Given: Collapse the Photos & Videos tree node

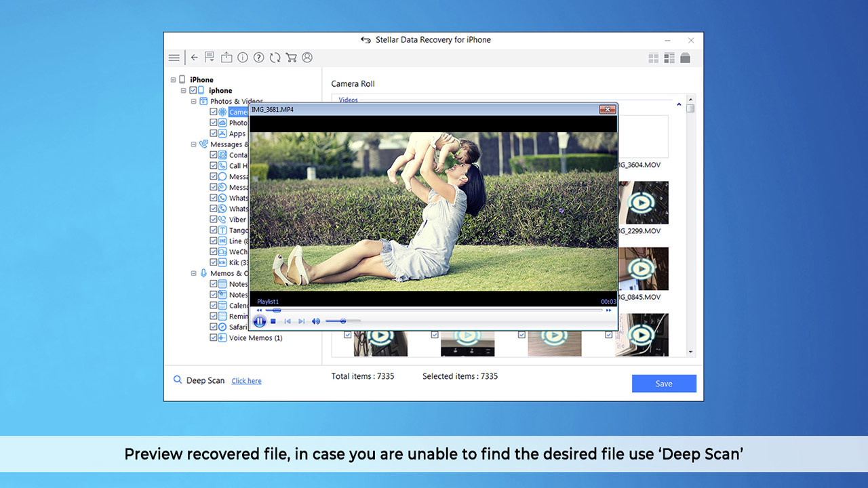Looking at the screenshot, I should (194, 102).
